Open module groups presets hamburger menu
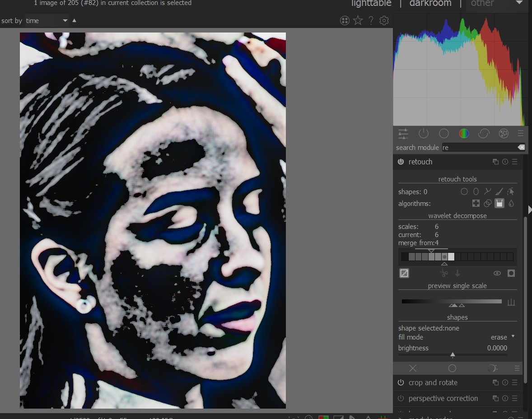The height and width of the screenshot is (419, 532). [521, 134]
